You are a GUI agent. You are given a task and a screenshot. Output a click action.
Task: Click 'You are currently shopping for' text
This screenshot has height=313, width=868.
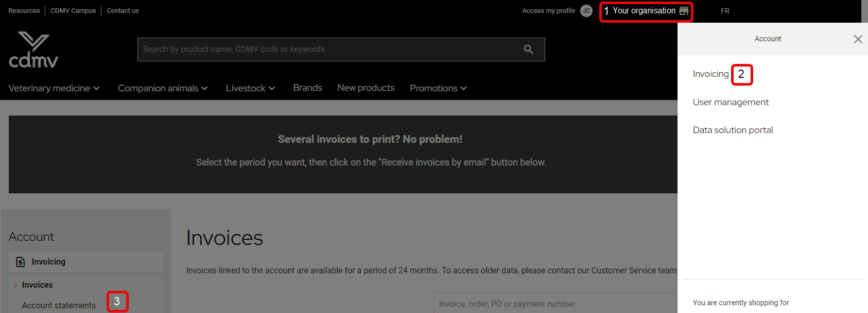[x=741, y=303]
